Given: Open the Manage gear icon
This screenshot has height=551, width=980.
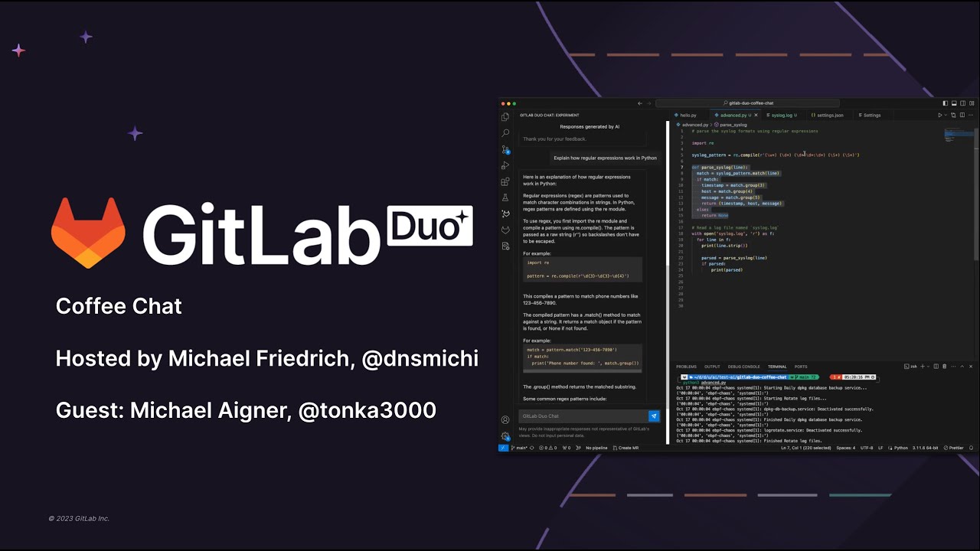Looking at the screenshot, I should point(505,435).
